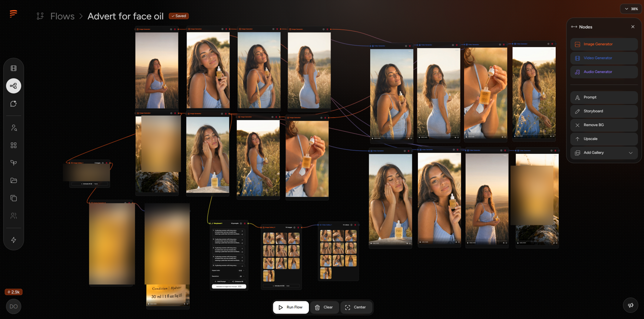
Task: Click Add Prompt in Storyboard node
Action: click(x=220, y=282)
